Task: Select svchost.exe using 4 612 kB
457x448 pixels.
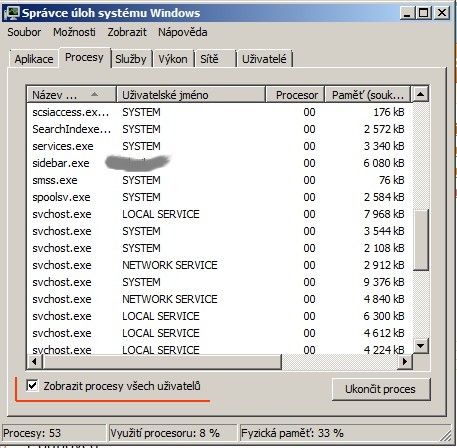Action: click(x=219, y=333)
